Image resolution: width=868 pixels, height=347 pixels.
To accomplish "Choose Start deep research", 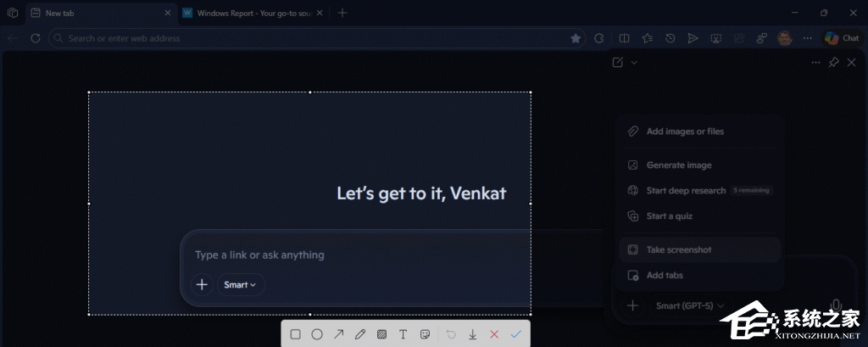I will tap(699, 191).
